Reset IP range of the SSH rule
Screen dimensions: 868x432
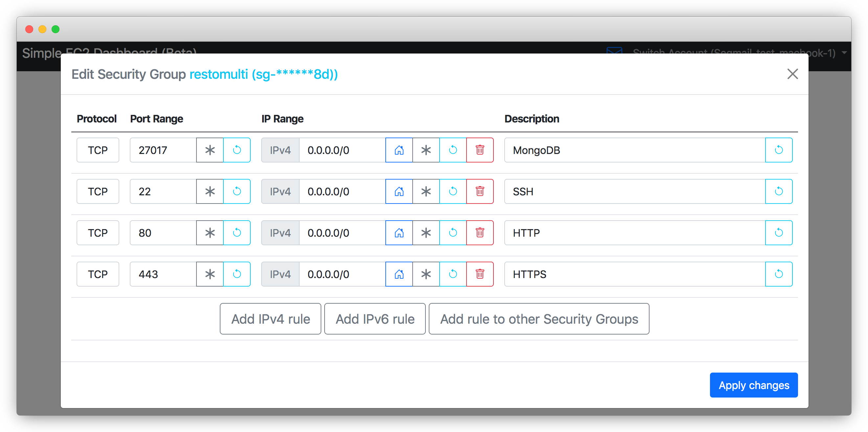click(453, 191)
